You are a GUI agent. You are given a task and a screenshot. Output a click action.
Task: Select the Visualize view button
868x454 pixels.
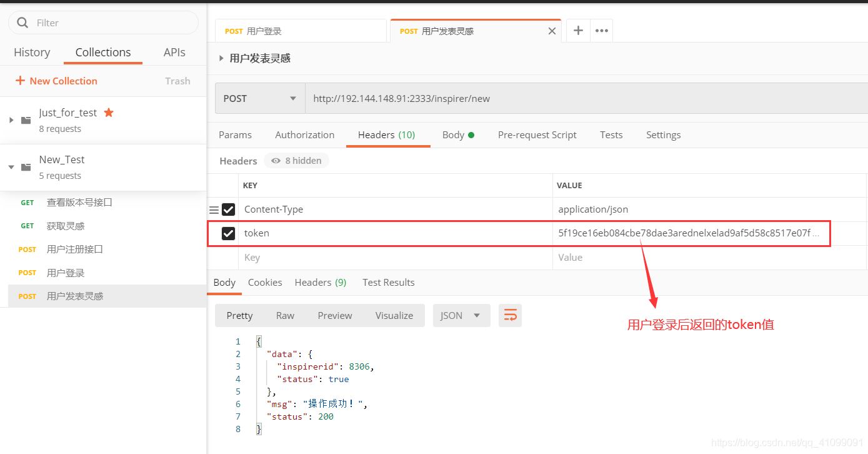pyautogui.click(x=394, y=315)
